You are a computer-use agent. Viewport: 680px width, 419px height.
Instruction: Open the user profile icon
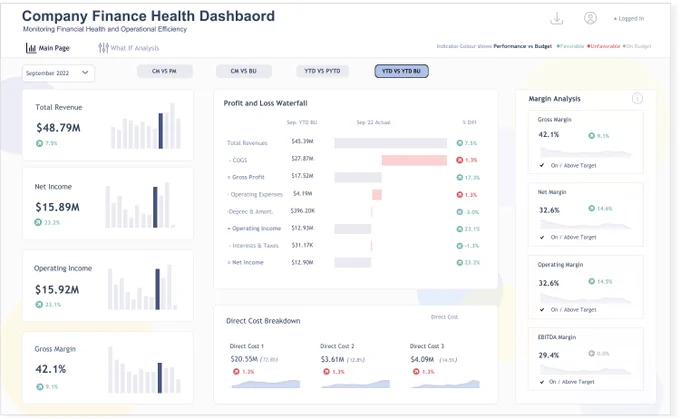pyautogui.click(x=590, y=18)
